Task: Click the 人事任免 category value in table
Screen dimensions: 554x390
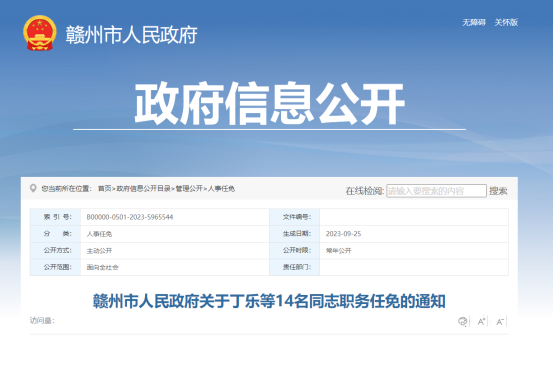Action: 99,234
